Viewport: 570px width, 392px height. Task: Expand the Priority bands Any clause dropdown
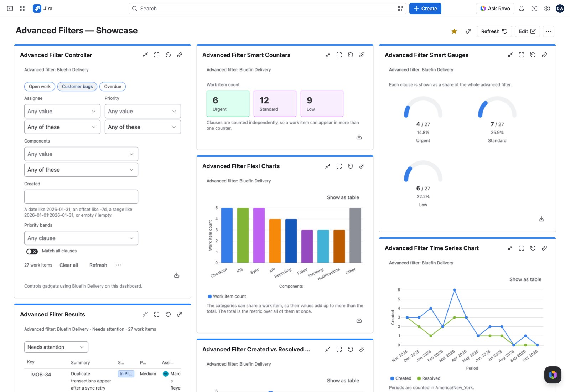click(81, 238)
